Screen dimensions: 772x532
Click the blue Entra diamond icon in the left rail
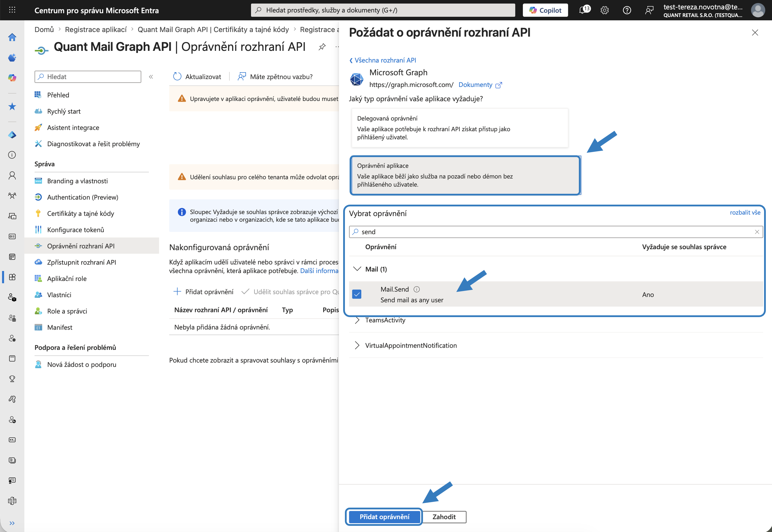pos(12,135)
